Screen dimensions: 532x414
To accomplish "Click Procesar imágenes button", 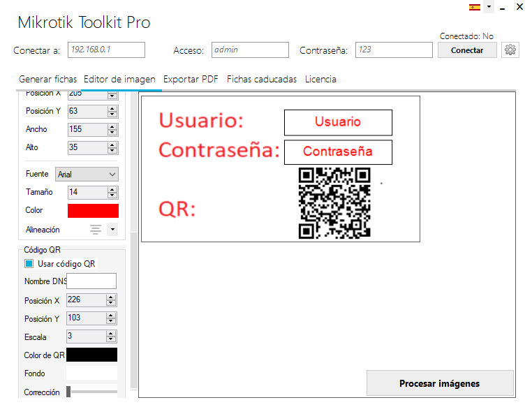I will pyautogui.click(x=440, y=383).
